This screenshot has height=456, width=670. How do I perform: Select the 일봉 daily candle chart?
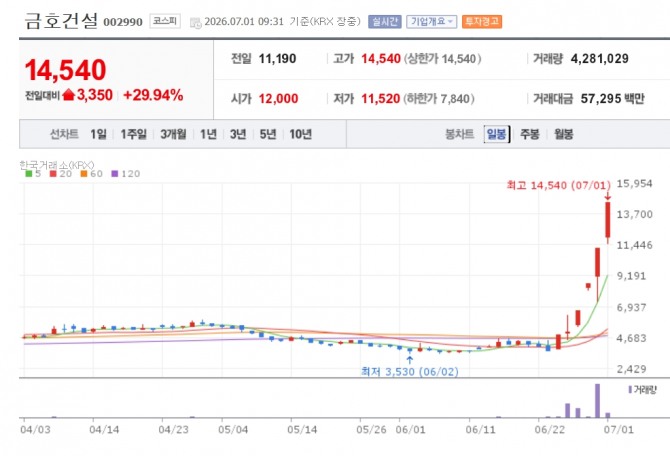pos(497,134)
